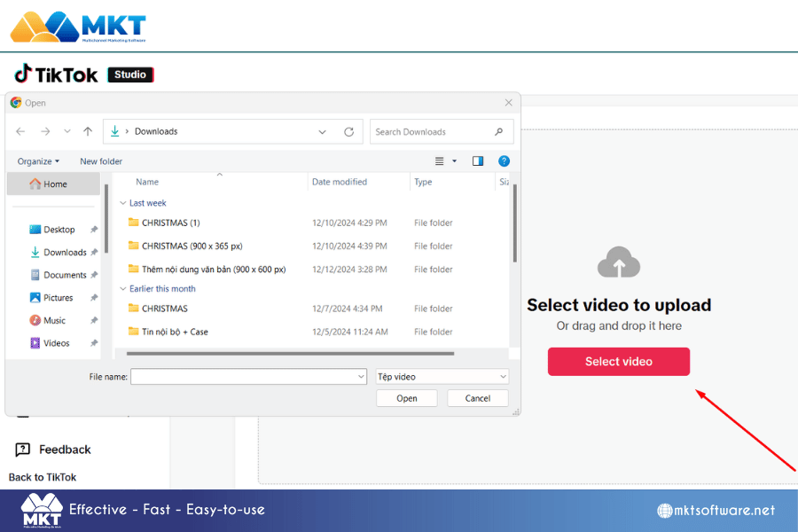This screenshot has height=532, width=798.
Task: Select the CHRISTMAS (1) folder
Action: pos(170,223)
